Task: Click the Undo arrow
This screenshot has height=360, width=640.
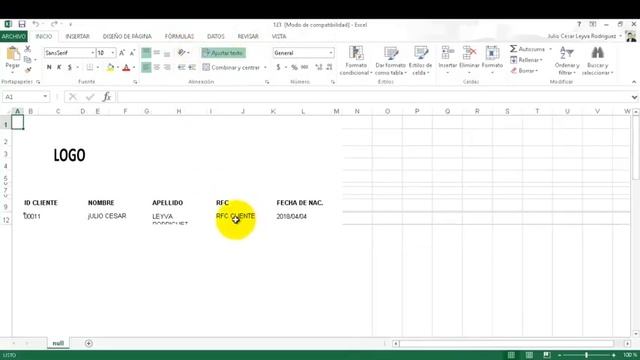Action: (36, 24)
